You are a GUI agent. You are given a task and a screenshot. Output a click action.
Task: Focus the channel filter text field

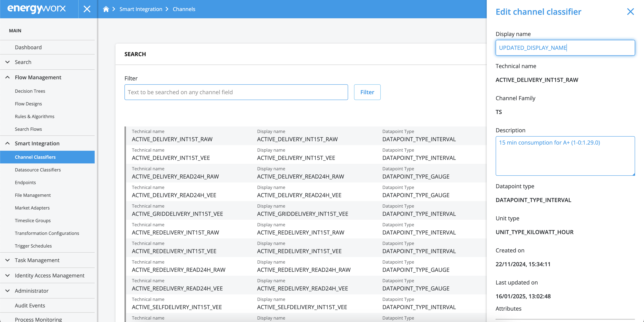click(x=236, y=92)
